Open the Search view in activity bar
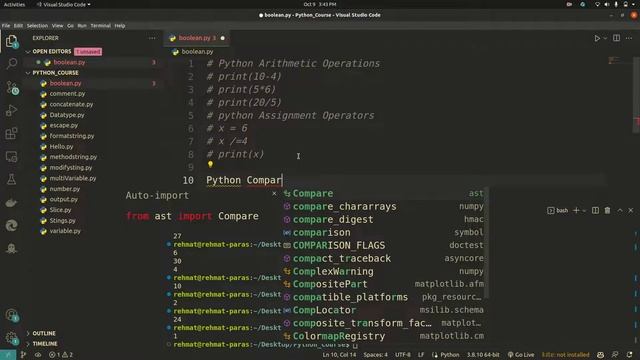Image resolution: width=640 pixels, height=360 pixels. (11, 63)
